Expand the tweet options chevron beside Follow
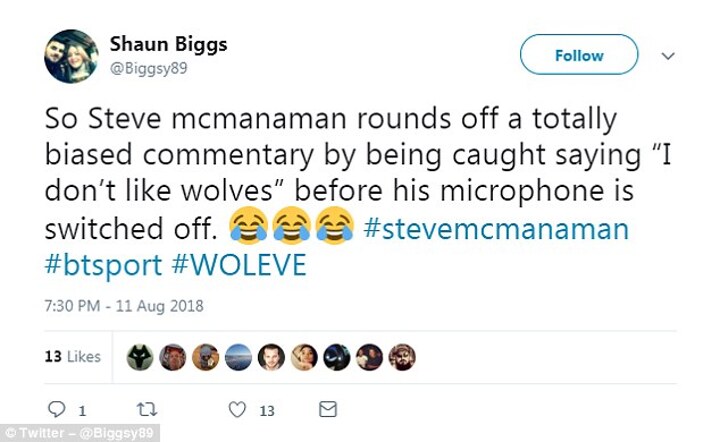 point(669,56)
